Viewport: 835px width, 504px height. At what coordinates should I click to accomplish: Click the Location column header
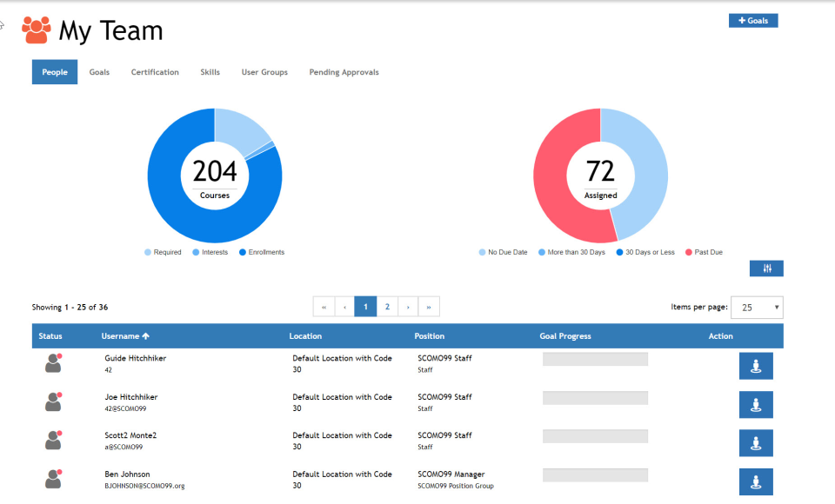[305, 335]
